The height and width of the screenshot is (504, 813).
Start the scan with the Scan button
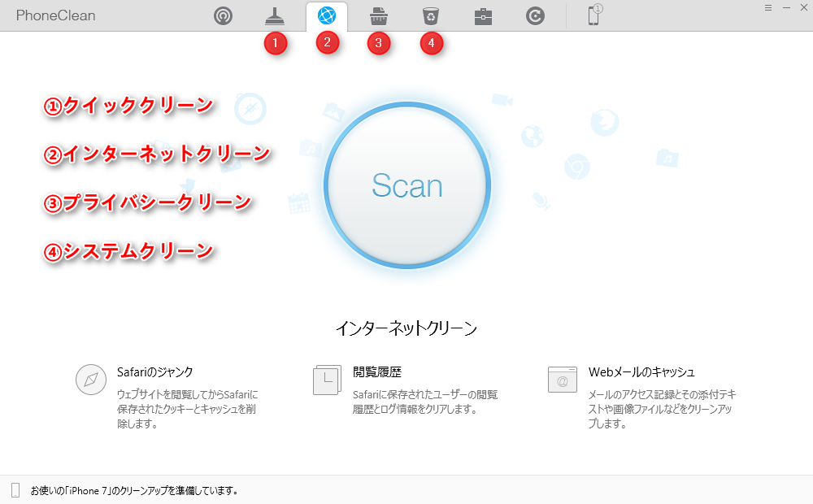[x=407, y=185]
